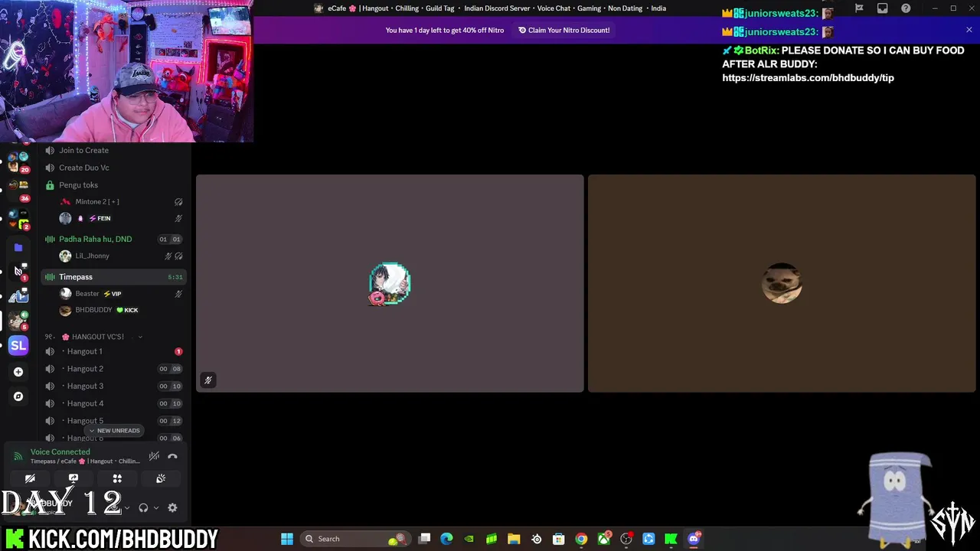
Task: Switch to OBS Studio on taskbar
Action: (626, 539)
